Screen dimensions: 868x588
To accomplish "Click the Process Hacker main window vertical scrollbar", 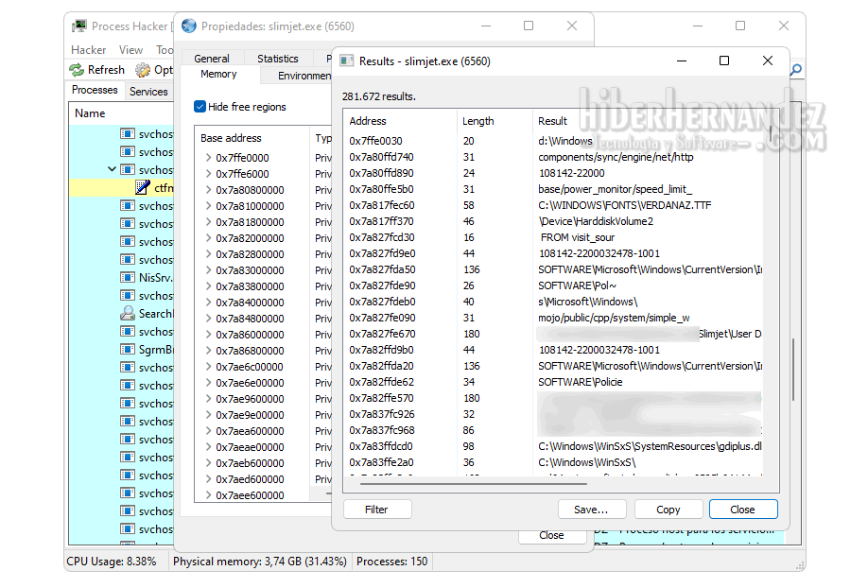I will 793,370.
